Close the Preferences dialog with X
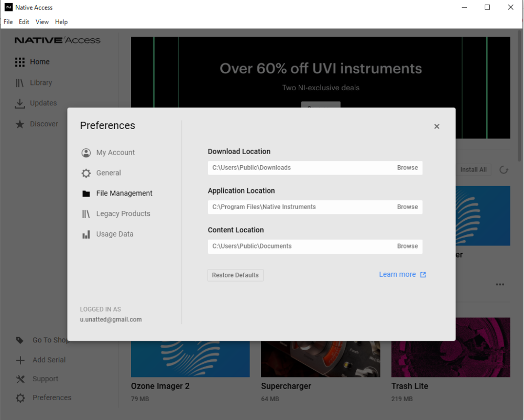Screen dimensions: 524x420 click(436, 126)
